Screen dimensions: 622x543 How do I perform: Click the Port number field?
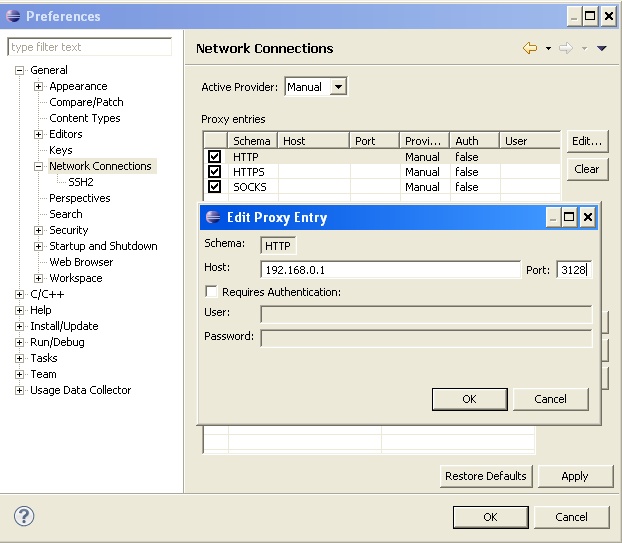(574, 270)
